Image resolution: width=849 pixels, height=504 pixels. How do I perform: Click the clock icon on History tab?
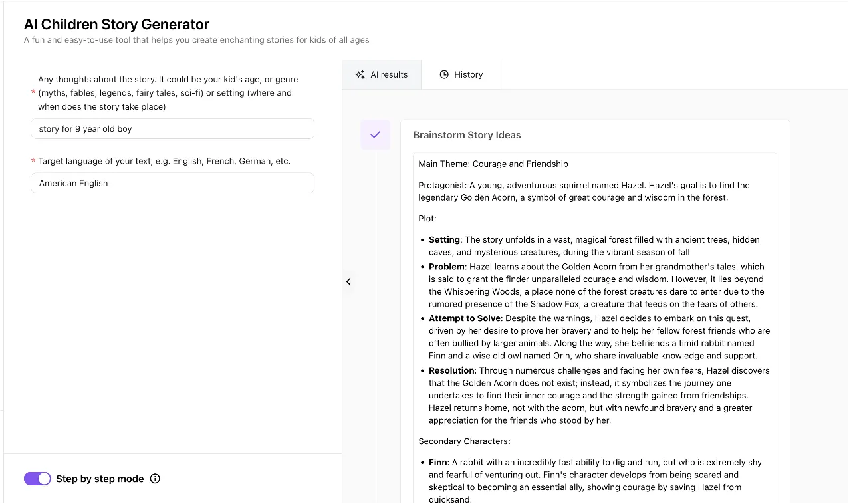[x=444, y=74]
